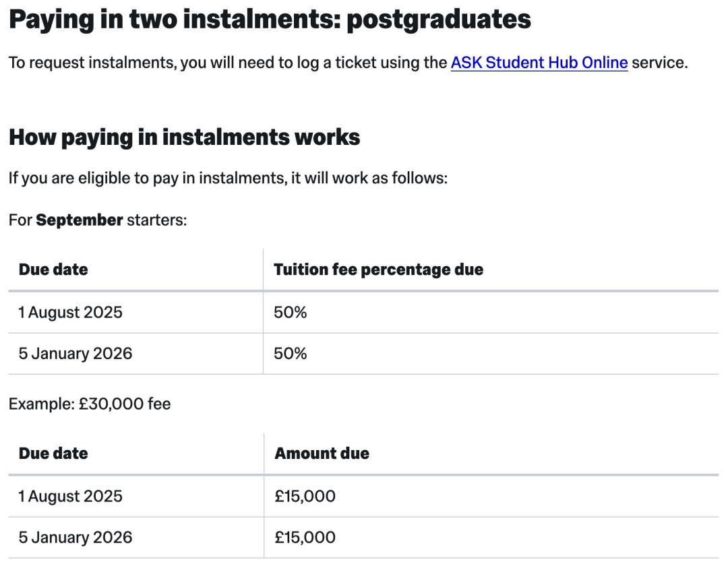Select '1 August 2025' in the percentage table
Viewport: 728px width, 566px height.
coord(70,312)
